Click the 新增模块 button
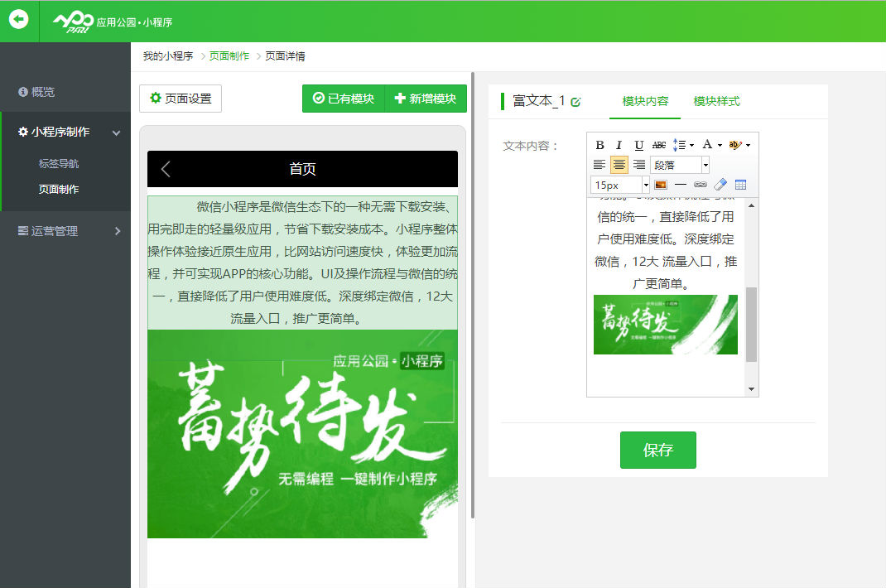This screenshot has height=588, width=886. (x=426, y=99)
